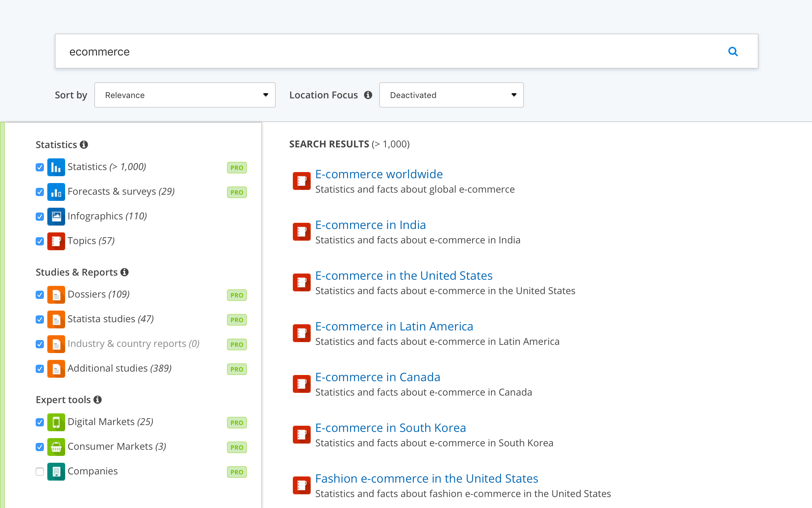Viewport: 812px width, 508px height.
Task: Uncheck the Consumer Markets checkbox
Action: (40, 447)
